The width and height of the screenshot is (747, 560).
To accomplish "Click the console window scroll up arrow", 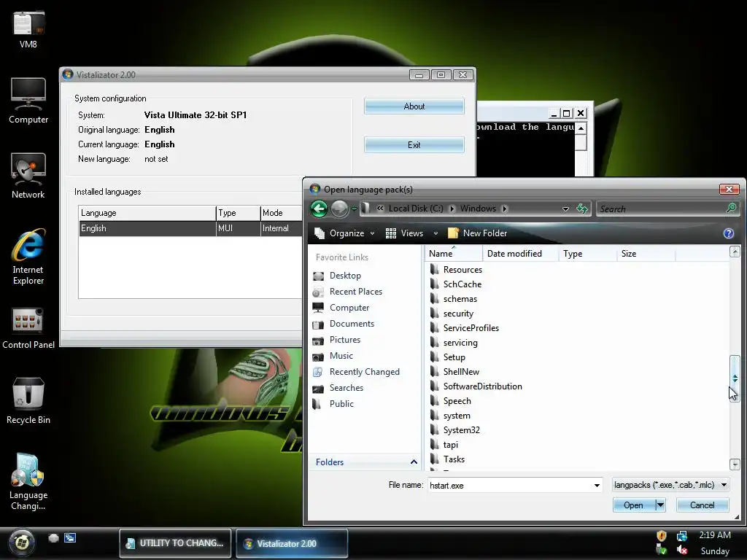I will [581, 128].
